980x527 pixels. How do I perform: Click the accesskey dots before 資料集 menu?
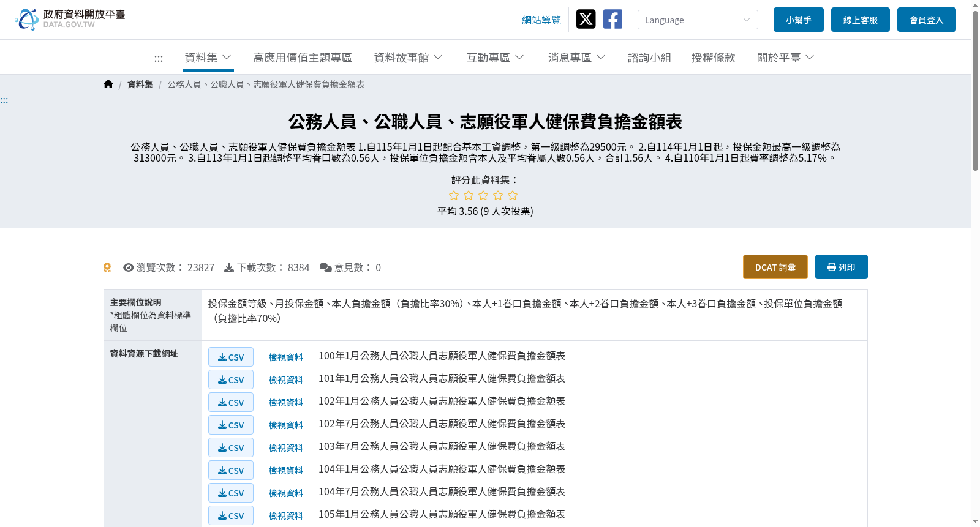pos(159,58)
